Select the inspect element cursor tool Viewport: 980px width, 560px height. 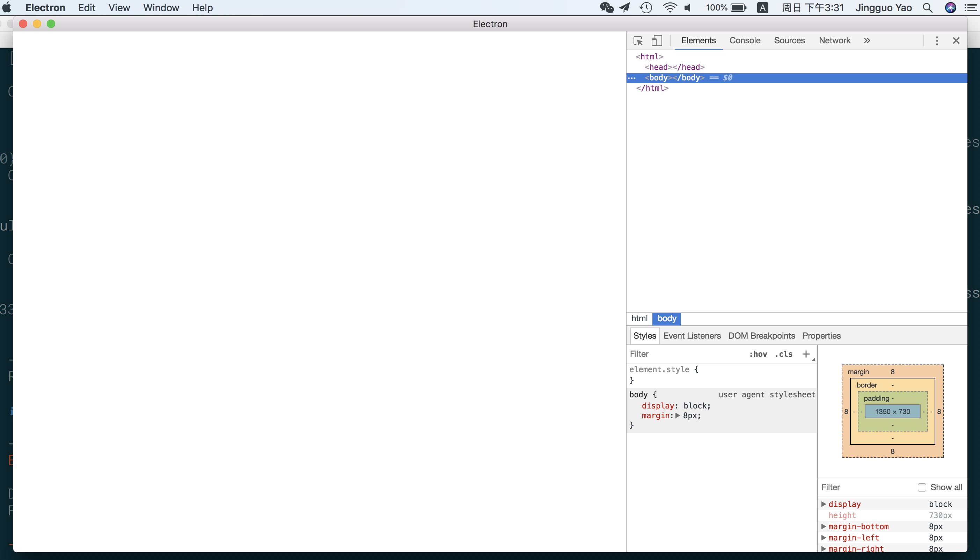pyautogui.click(x=638, y=40)
